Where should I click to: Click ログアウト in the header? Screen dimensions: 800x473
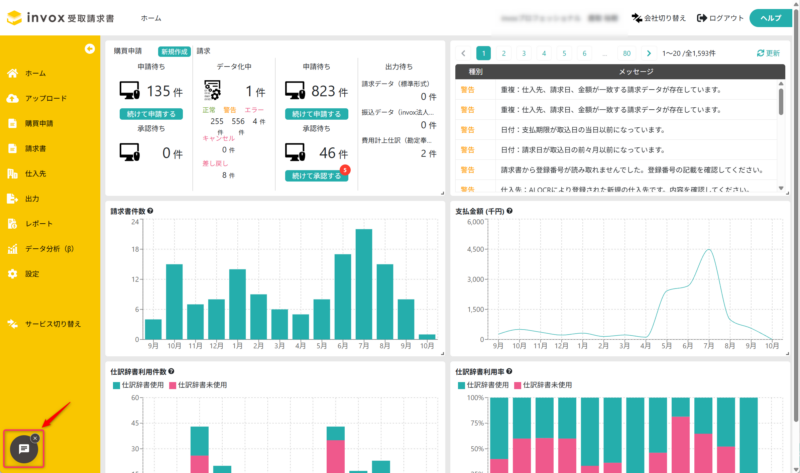pos(720,18)
